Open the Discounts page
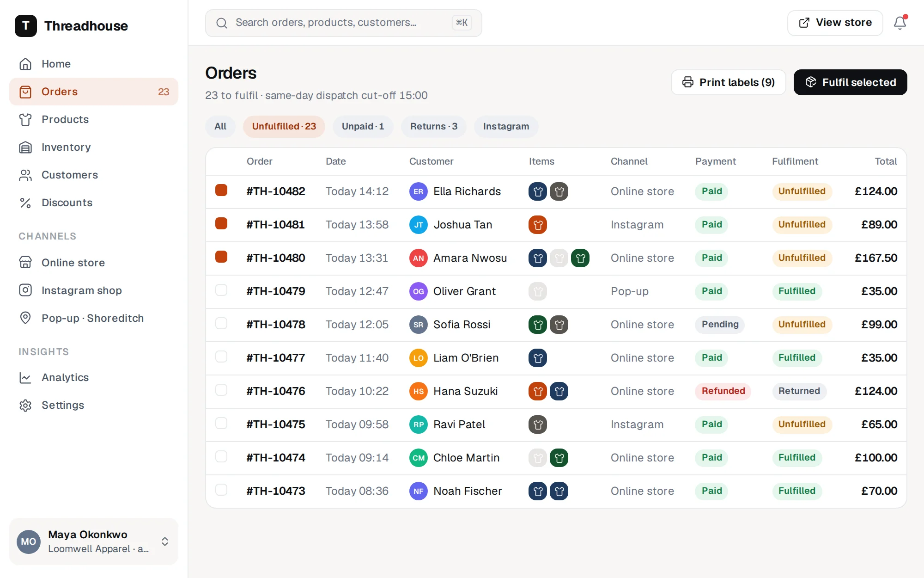924x578 pixels. click(x=94, y=203)
